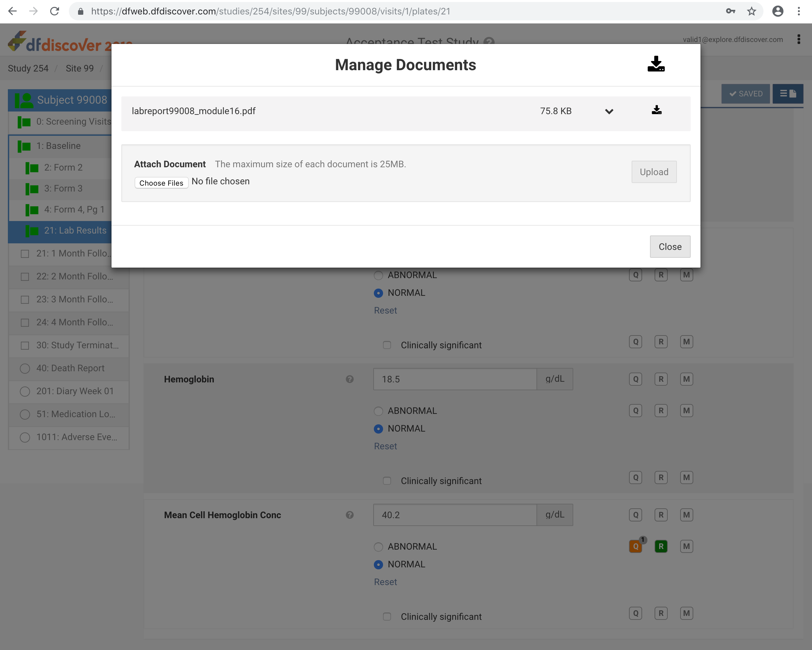The height and width of the screenshot is (650, 812).
Task: Open Chrome's three-dot browser menu
Action: 799,11
